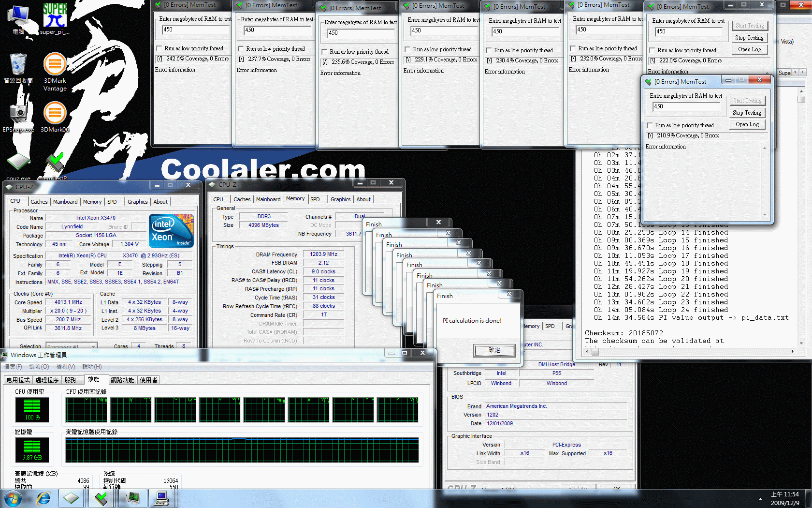Click Open Log in the 210.9% coverage MemTest window

click(x=747, y=124)
